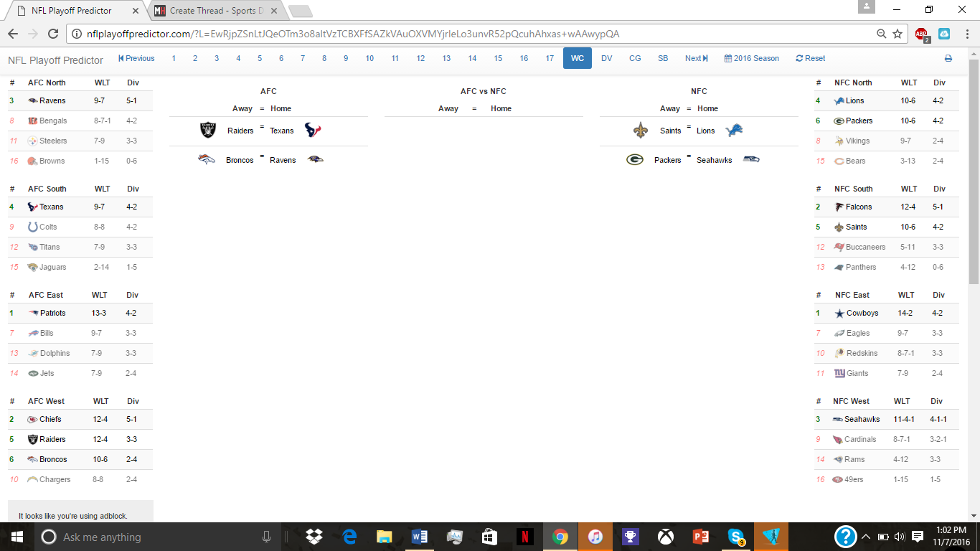The height and width of the screenshot is (551, 980).
Task: Click the Chargers row in AFC West
Action: click(x=80, y=479)
